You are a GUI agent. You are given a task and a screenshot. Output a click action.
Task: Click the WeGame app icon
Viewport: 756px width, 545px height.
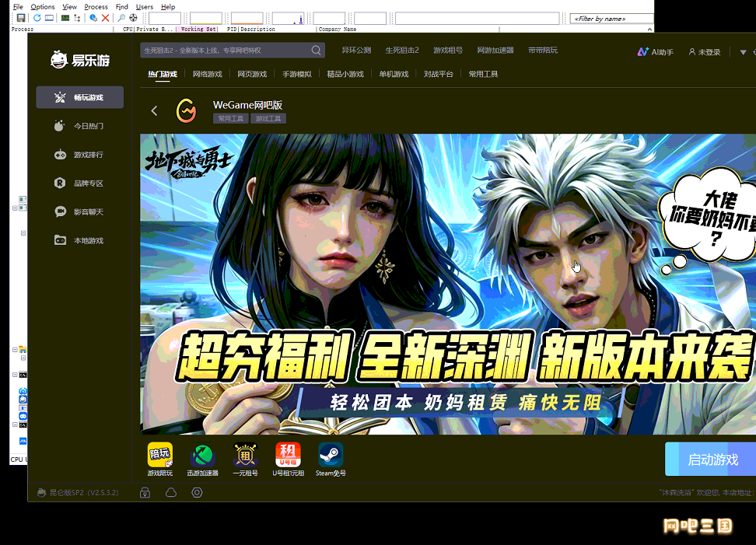(x=186, y=110)
